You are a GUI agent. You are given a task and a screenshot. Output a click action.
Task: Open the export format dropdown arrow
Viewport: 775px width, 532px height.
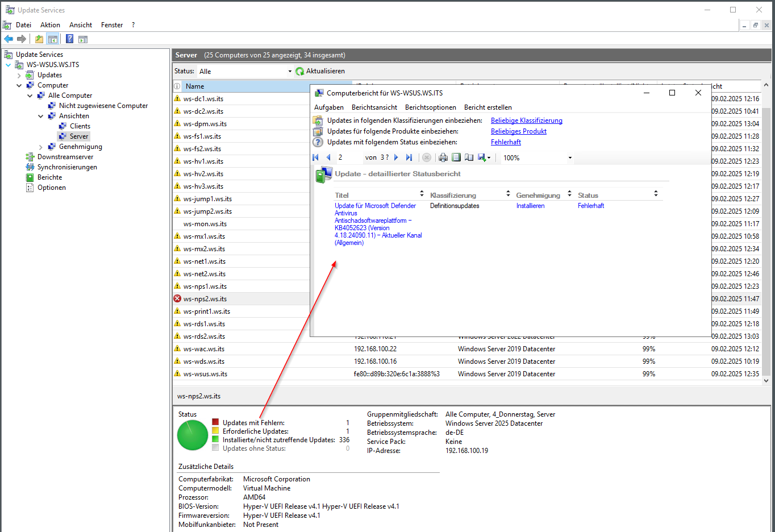tap(489, 158)
